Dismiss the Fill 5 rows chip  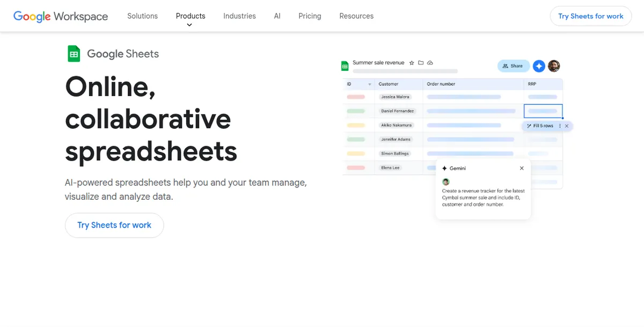[567, 126]
